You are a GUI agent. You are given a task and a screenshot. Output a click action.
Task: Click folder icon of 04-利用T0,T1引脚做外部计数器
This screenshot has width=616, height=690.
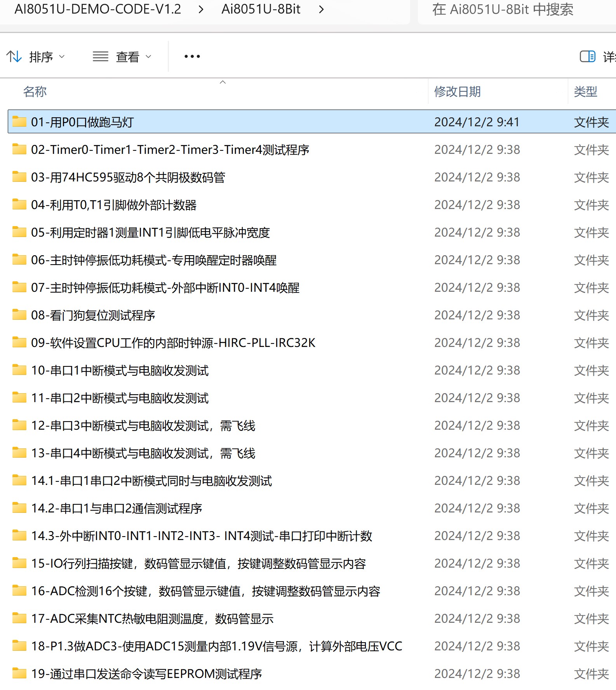tap(19, 204)
